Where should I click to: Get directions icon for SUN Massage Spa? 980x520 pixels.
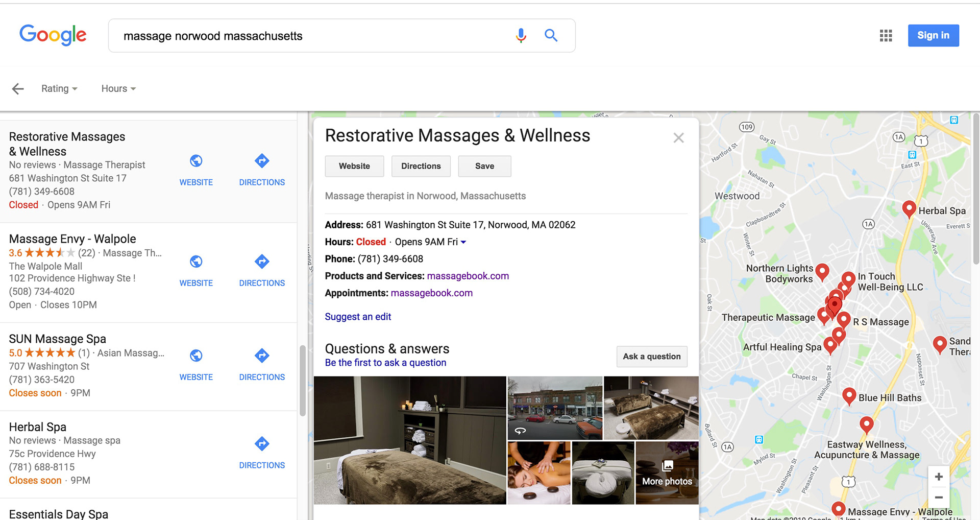tap(262, 356)
